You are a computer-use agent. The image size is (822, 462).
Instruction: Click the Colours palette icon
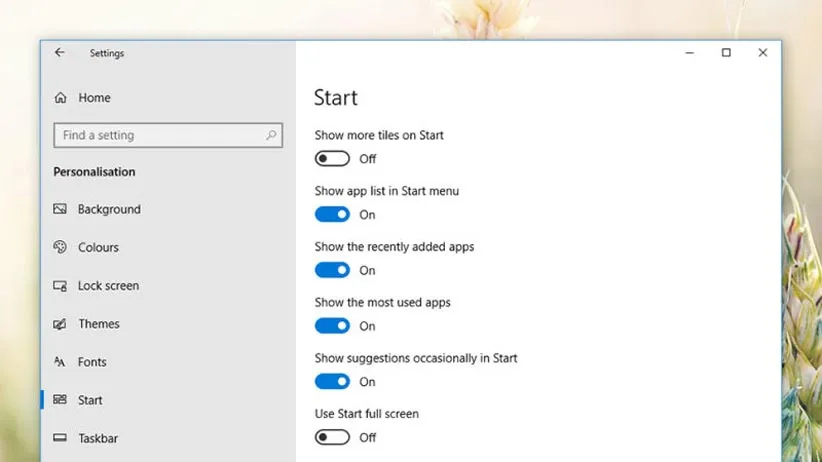pyautogui.click(x=60, y=247)
